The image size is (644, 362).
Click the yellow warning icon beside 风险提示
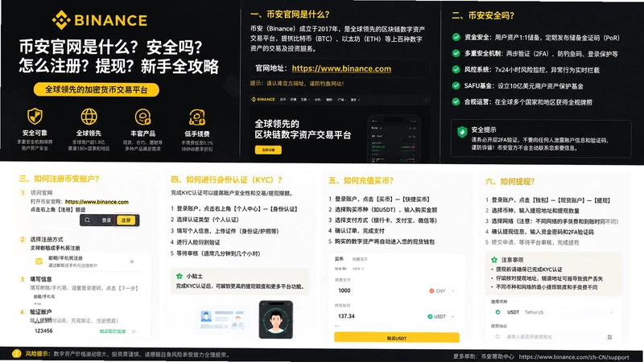(16, 354)
